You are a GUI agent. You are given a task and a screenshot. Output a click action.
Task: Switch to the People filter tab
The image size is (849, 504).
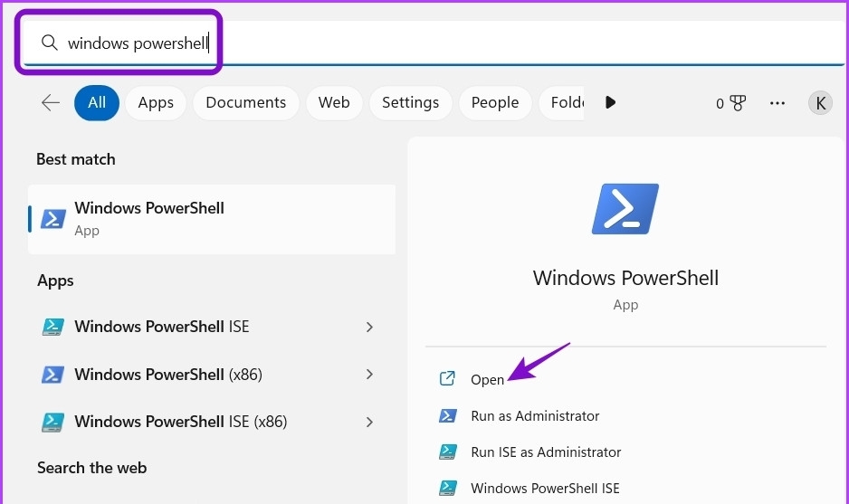[x=495, y=102]
